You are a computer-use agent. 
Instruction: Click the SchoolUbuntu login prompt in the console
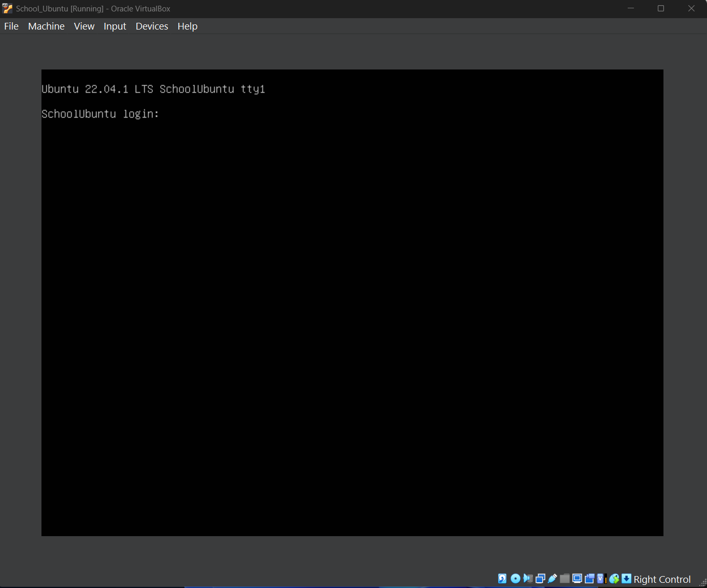click(x=100, y=114)
